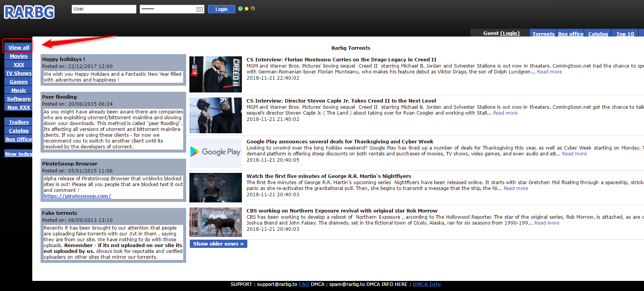Click the Google Play logo thumbnail
Viewport: 644px width, 291px height.
pyautogui.click(x=215, y=153)
